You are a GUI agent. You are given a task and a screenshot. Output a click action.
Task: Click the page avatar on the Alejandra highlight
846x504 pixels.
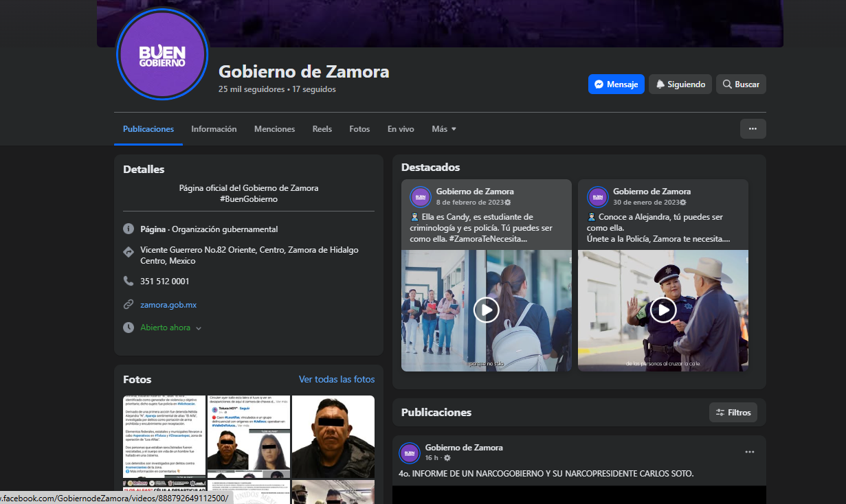[598, 197]
